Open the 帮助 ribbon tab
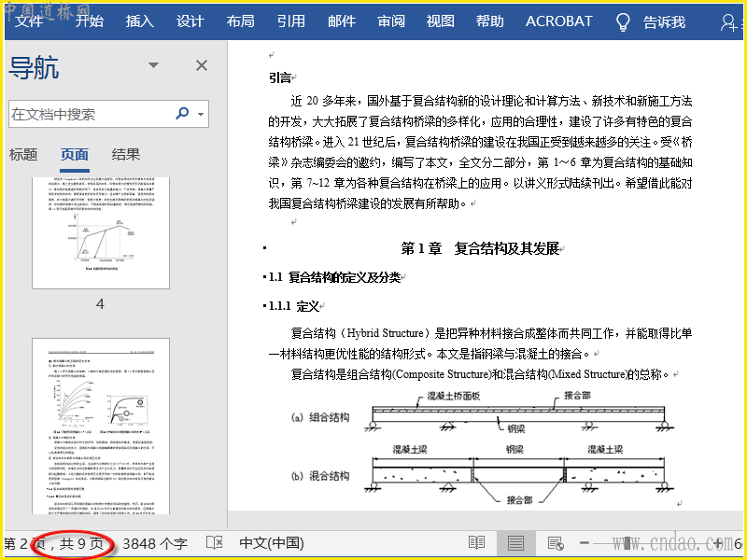 (489, 21)
